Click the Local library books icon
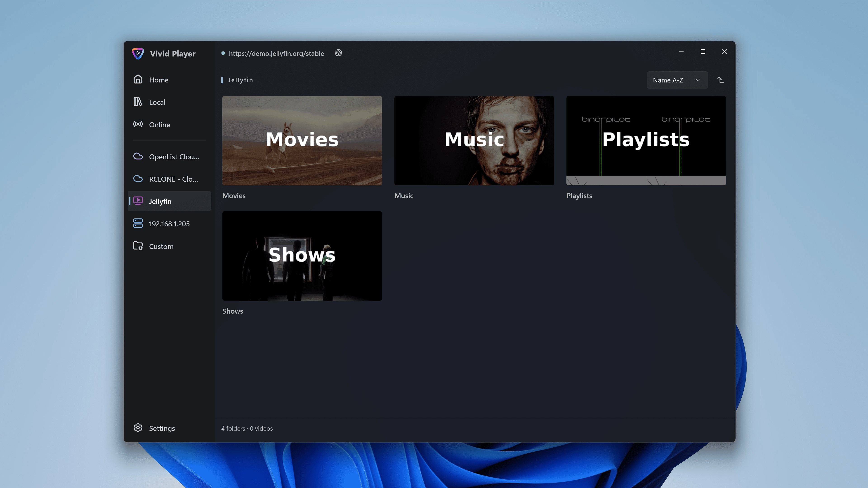The width and height of the screenshot is (868, 488). 138,102
